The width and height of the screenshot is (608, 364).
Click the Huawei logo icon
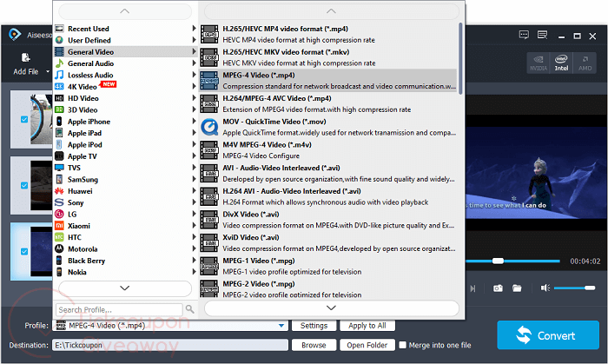click(59, 191)
